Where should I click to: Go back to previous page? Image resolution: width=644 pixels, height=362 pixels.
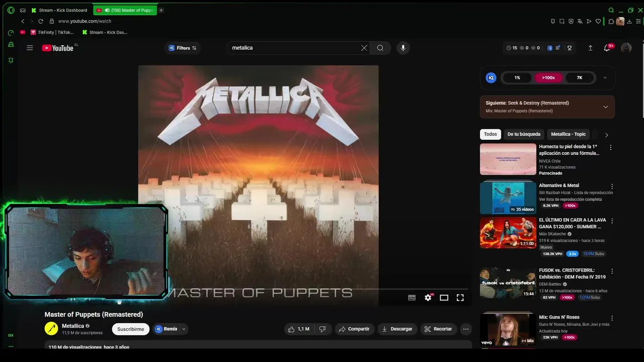pos(23,21)
